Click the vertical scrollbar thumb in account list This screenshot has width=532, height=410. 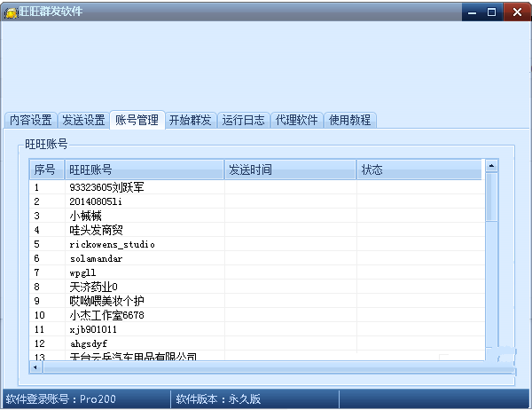[x=491, y=197]
